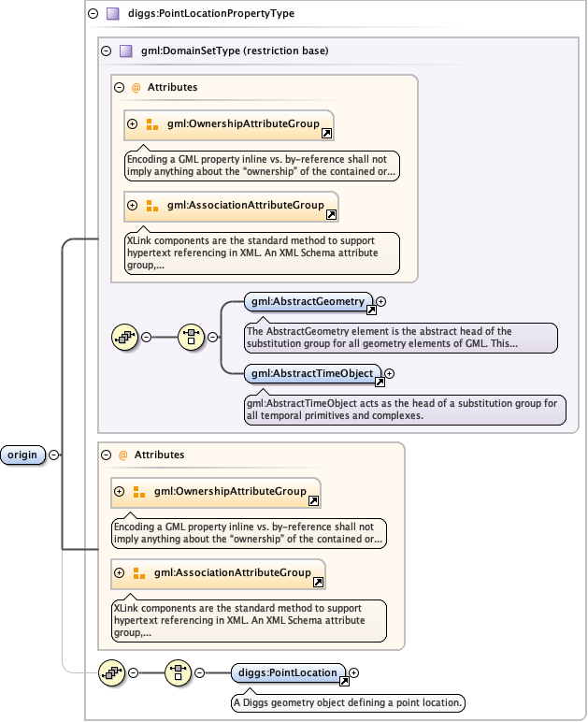The image size is (588, 722).
Task: Expand gml:AbstractGeometry with plus button
Action: [380, 302]
